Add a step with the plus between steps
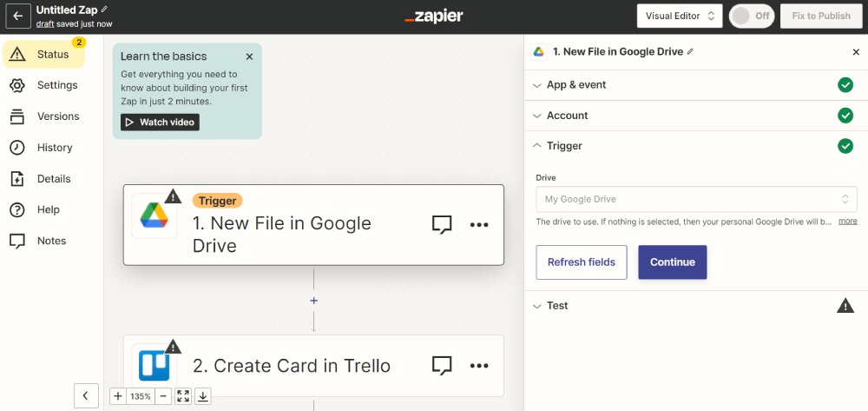 pos(314,301)
